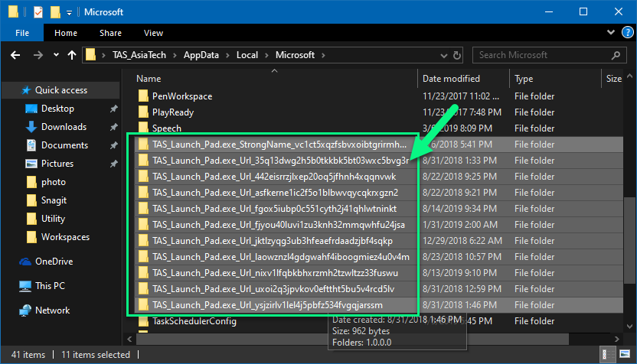Select Quick access in navigation pane
This screenshot has height=364, width=637.
point(61,90)
